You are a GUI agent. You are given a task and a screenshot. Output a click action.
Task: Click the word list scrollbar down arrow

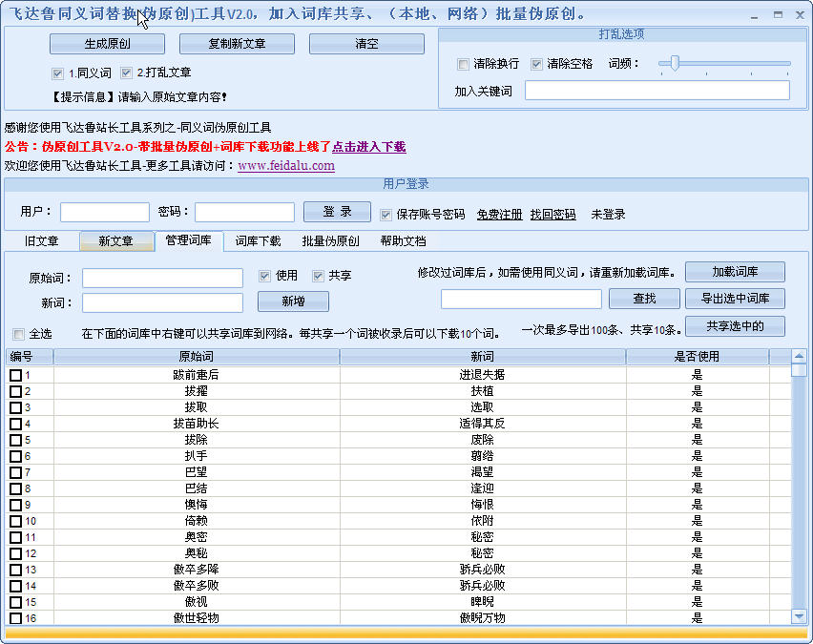pos(800,617)
